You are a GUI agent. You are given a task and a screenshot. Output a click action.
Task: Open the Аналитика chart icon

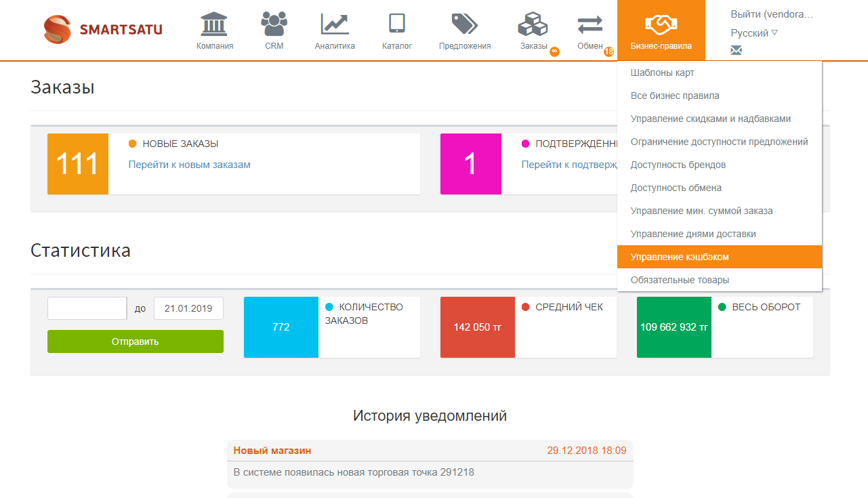click(x=335, y=24)
